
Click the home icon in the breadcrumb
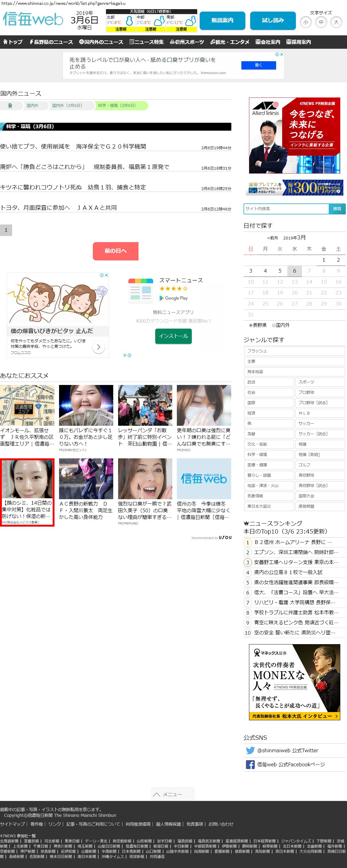(10, 106)
